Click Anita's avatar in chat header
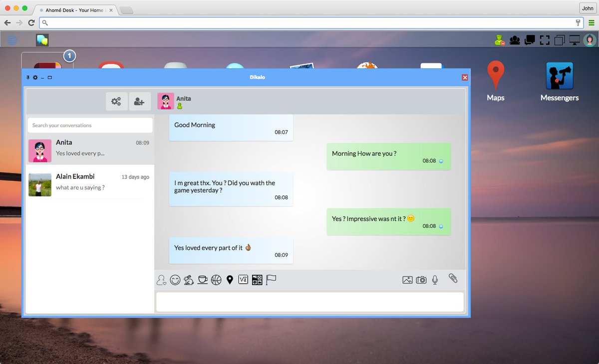This screenshot has height=364, width=599. (x=166, y=101)
